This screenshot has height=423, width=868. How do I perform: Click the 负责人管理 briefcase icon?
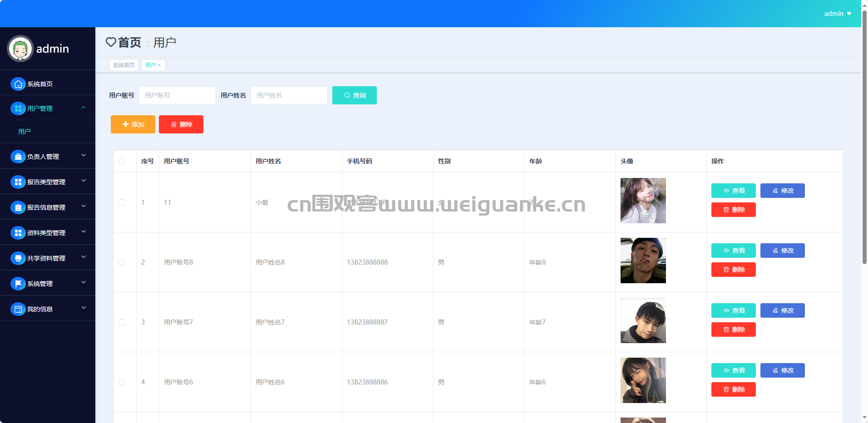pyautogui.click(x=18, y=157)
